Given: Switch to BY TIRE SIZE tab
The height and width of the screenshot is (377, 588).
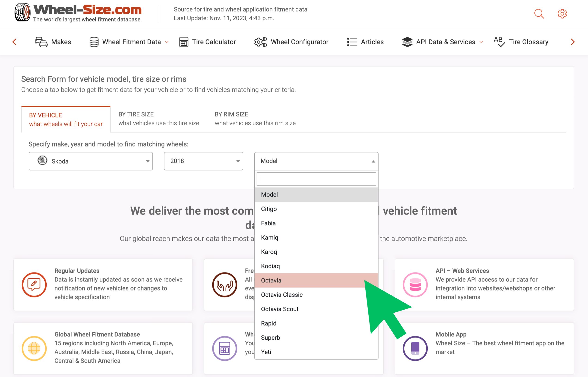Looking at the screenshot, I should (x=159, y=119).
